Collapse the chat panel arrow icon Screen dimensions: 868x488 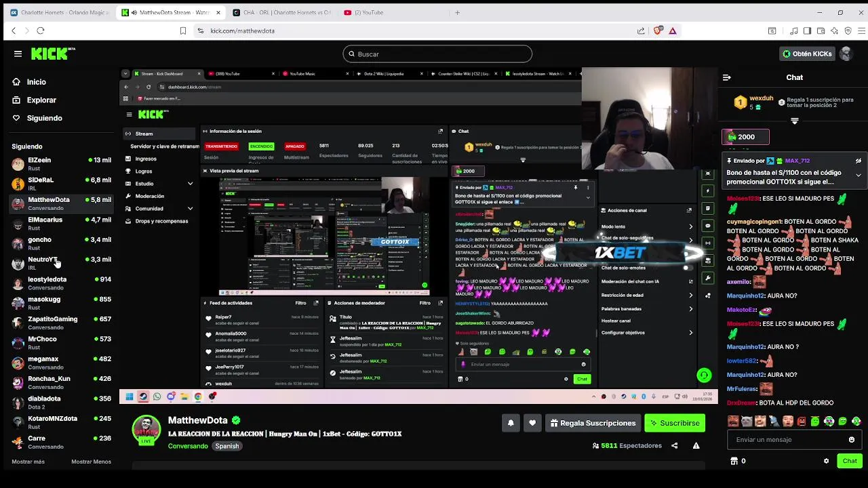[726, 77]
